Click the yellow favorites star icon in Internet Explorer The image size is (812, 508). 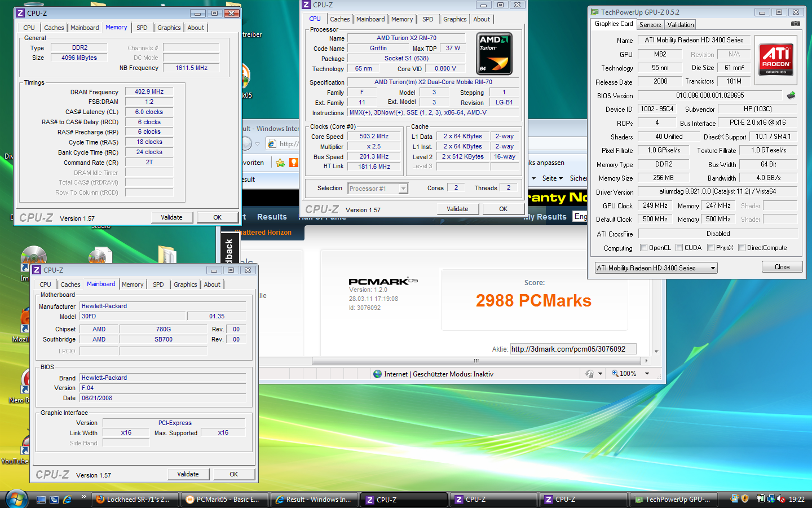280,163
